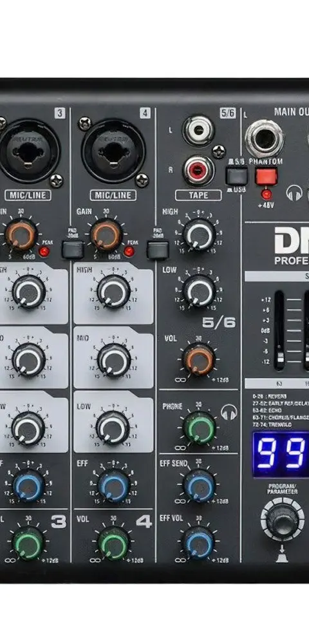Click the channel 5/6 HIGH EQ knob
The height and width of the screenshot is (644, 309).
200,234
